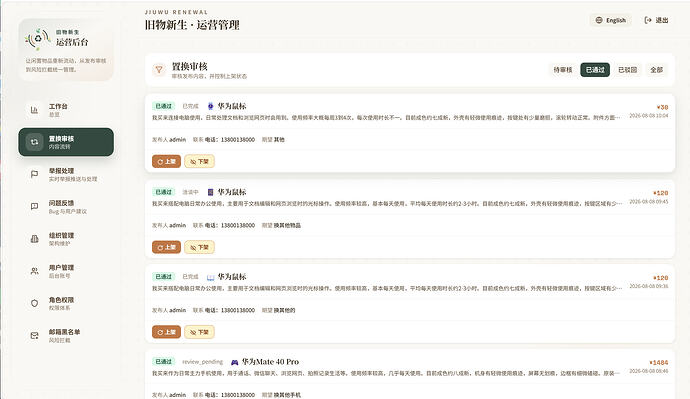
Task: Click 已完成 status on the 09:36 card
Action: (191, 277)
